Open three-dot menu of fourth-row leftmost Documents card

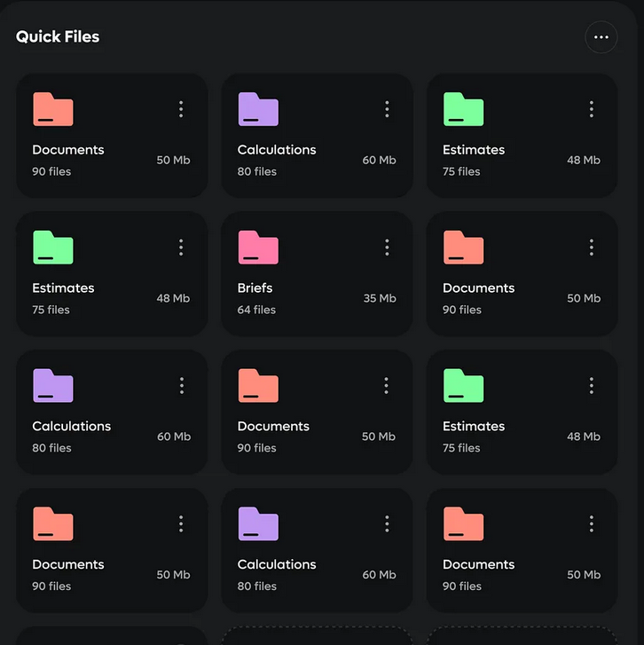pos(181,523)
